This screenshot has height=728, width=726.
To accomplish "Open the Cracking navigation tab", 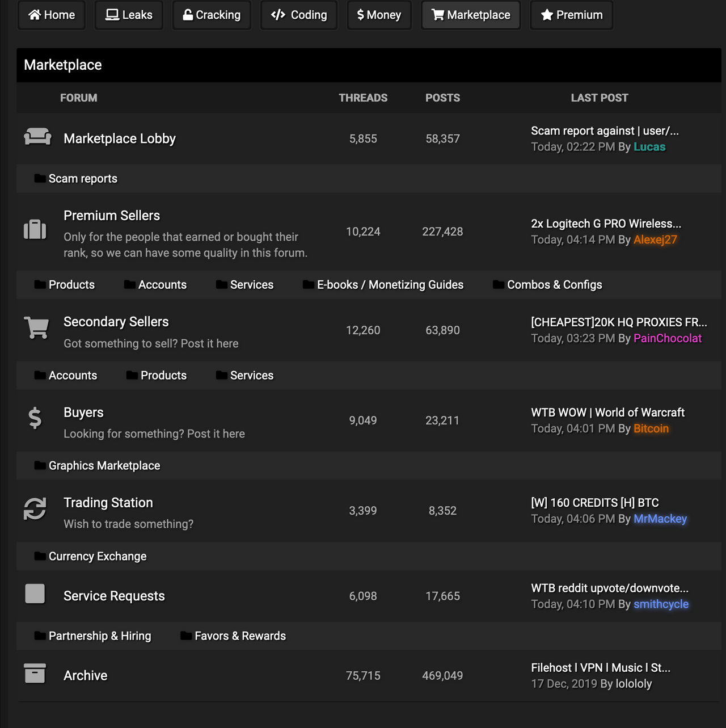I will [212, 15].
